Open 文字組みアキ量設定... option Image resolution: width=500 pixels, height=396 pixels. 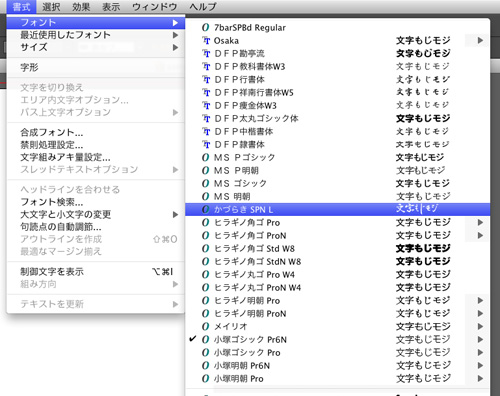pyautogui.click(x=96, y=157)
